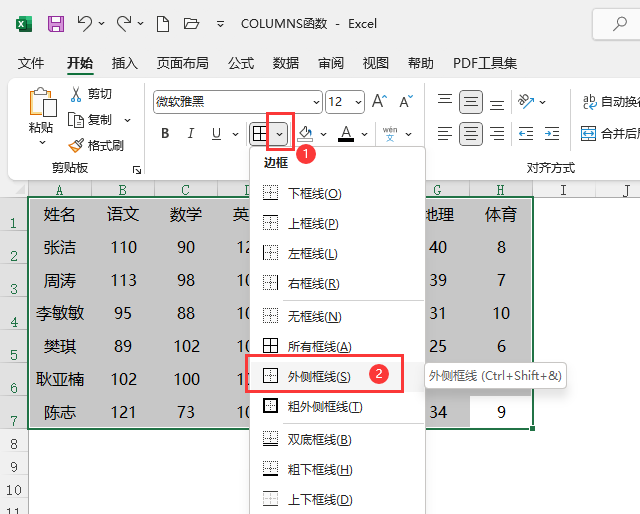
Task: Click 自动换行 wrap text button
Action: tap(611, 102)
